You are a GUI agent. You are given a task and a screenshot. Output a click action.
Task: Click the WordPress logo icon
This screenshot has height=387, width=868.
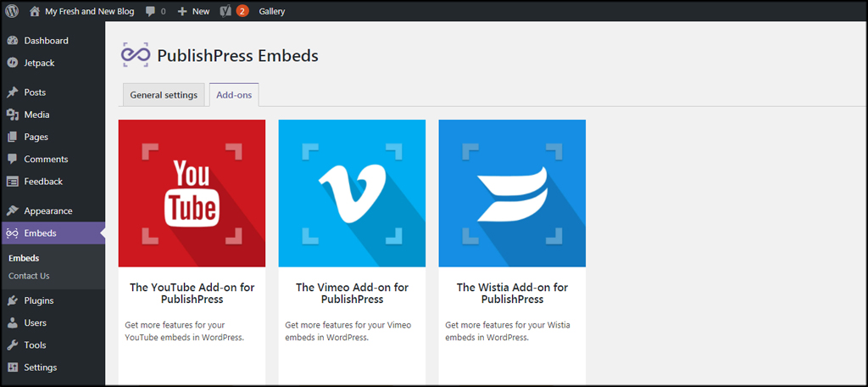click(x=12, y=11)
